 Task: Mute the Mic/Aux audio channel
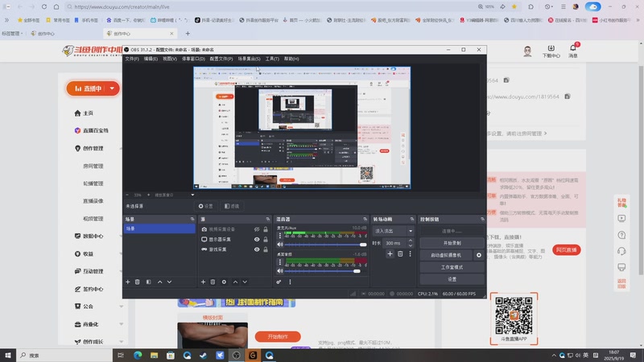click(x=280, y=245)
